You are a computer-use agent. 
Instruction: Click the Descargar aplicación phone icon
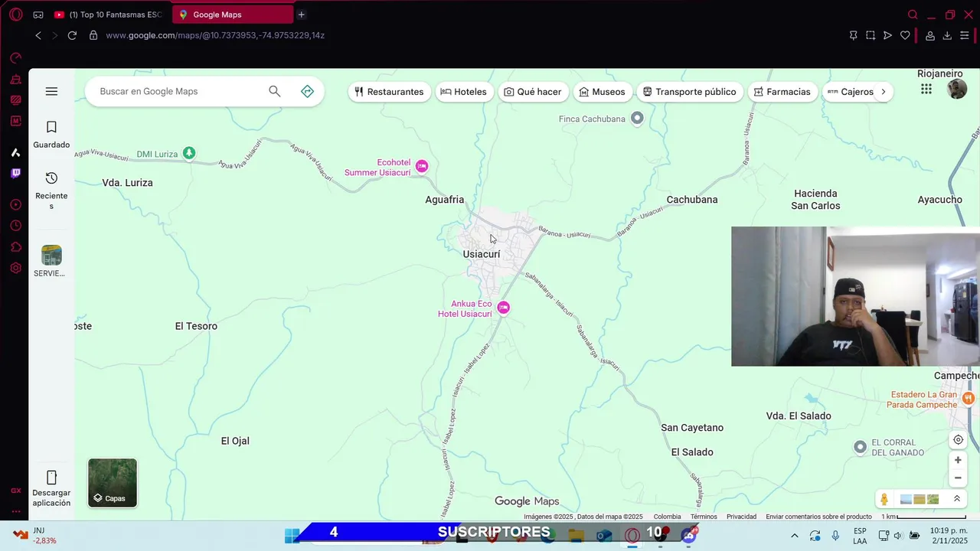(x=51, y=478)
